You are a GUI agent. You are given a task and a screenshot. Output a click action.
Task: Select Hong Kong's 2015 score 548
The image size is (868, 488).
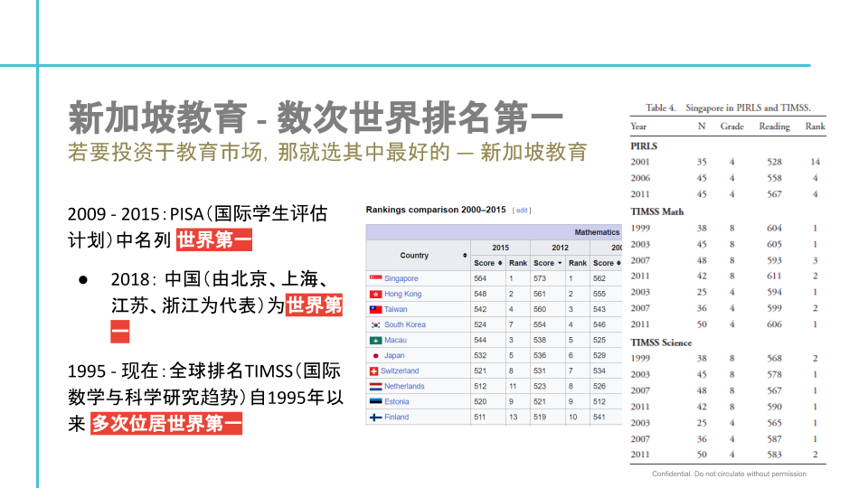(480, 294)
